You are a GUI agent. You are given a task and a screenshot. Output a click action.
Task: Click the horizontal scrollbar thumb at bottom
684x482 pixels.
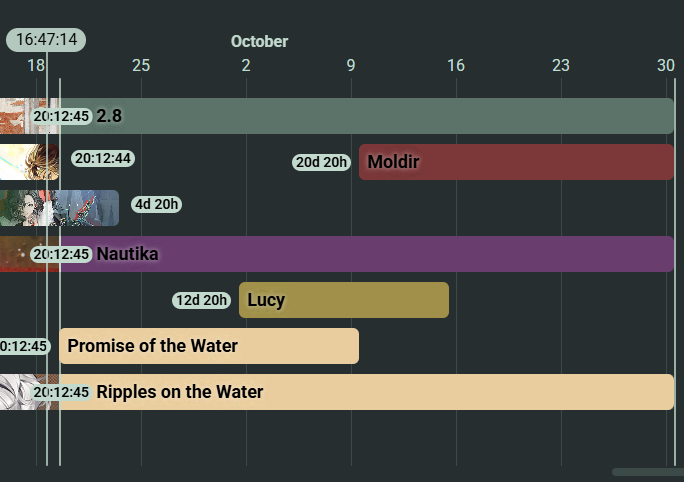tap(647, 472)
